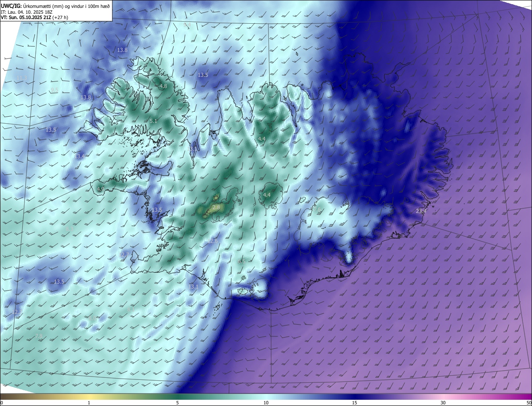Click the colorbar tick label "15"
This screenshot has height=406, width=532.
click(355, 403)
